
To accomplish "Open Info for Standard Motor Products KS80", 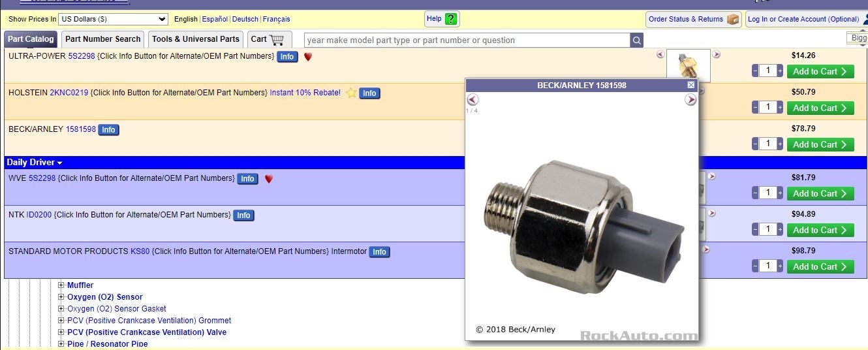I will 379,252.
